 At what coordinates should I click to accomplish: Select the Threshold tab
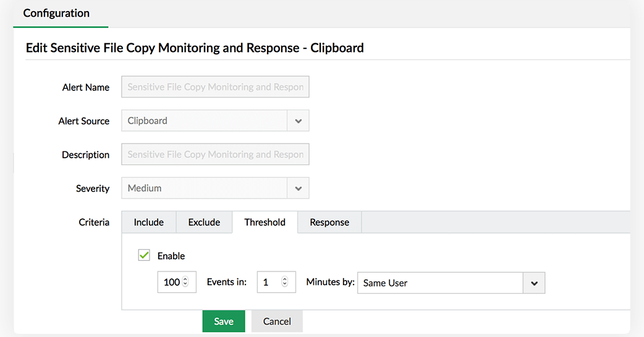(x=265, y=222)
